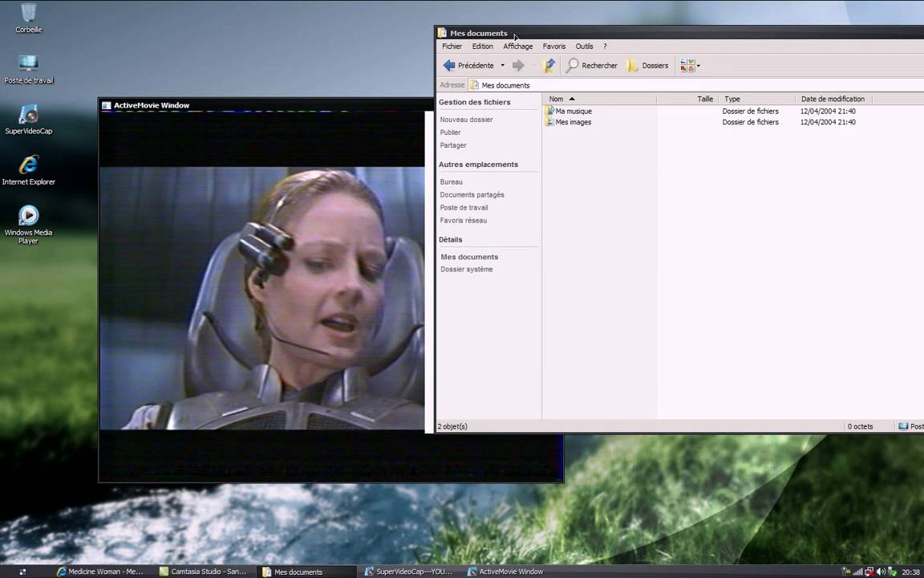
Task: Click the grey forward arrow in Explorer toolbar
Action: click(x=518, y=66)
